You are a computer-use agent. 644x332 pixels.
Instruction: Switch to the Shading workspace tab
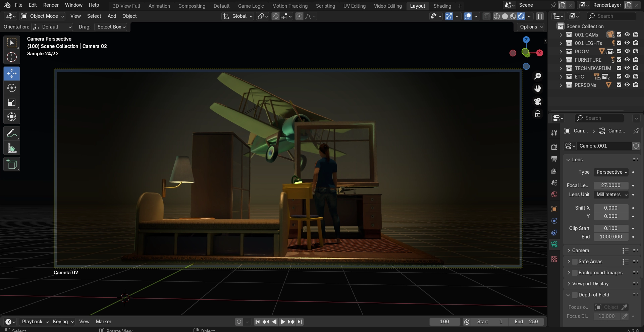pos(442,6)
